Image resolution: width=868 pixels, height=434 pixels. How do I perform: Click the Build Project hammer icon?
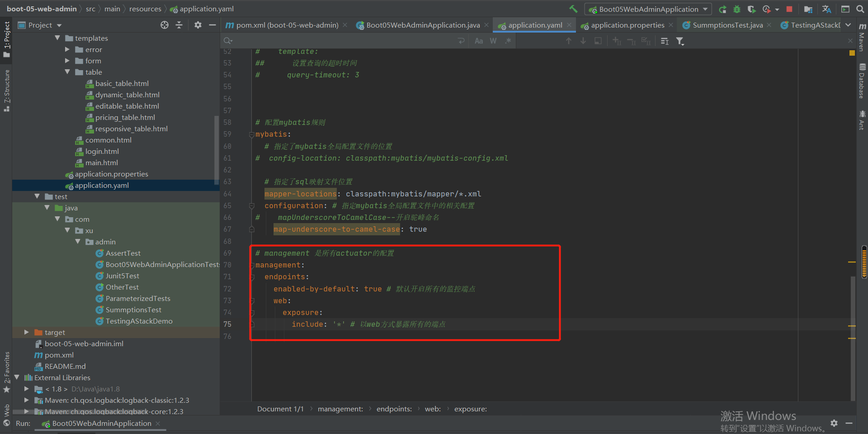click(x=573, y=9)
